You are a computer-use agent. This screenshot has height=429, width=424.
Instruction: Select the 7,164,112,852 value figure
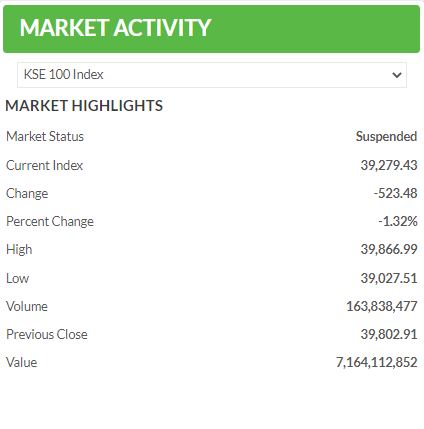click(377, 363)
